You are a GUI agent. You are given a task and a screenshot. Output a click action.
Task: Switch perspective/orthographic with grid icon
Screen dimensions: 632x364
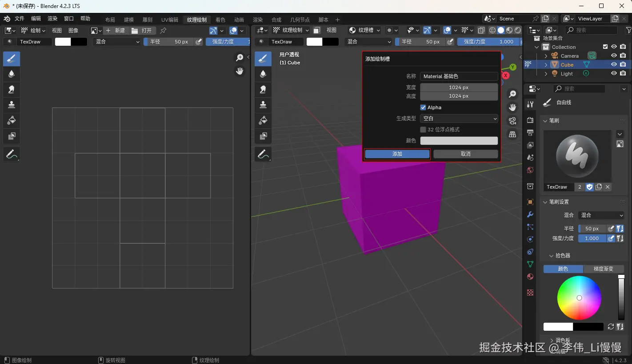coord(512,134)
